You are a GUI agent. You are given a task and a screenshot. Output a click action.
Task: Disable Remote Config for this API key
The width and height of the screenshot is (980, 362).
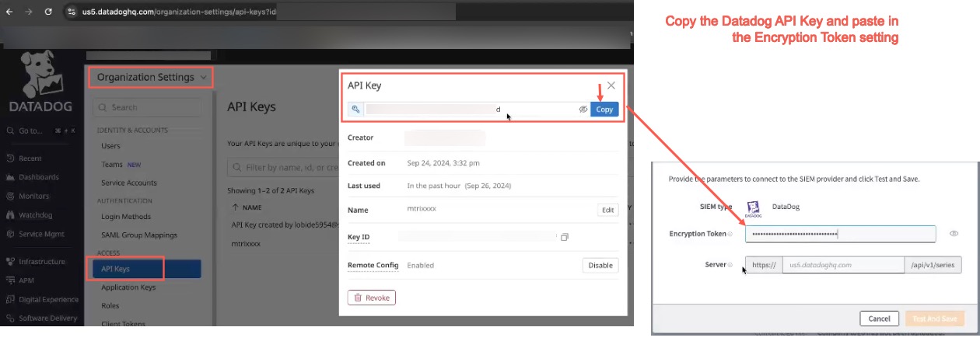600,265
